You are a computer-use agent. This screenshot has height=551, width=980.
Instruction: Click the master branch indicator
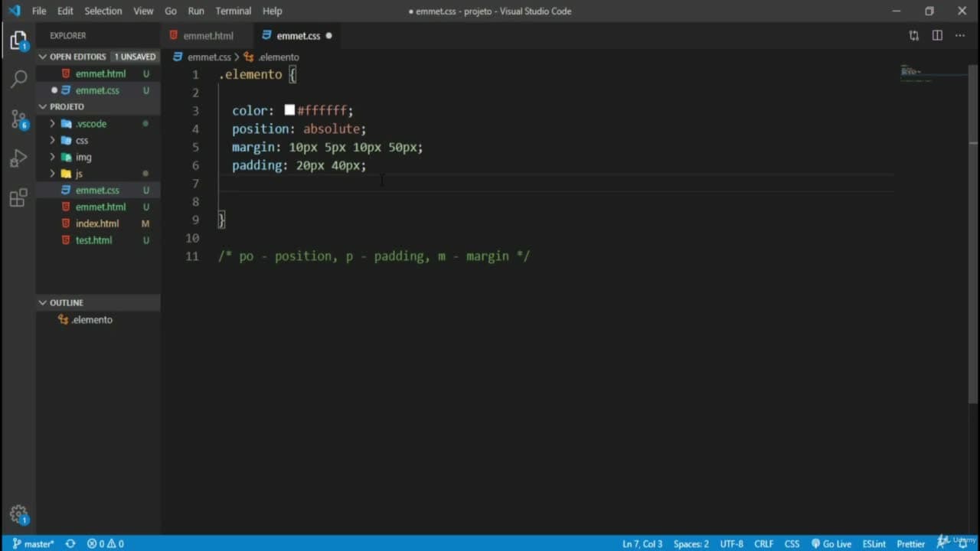point(33,543)
